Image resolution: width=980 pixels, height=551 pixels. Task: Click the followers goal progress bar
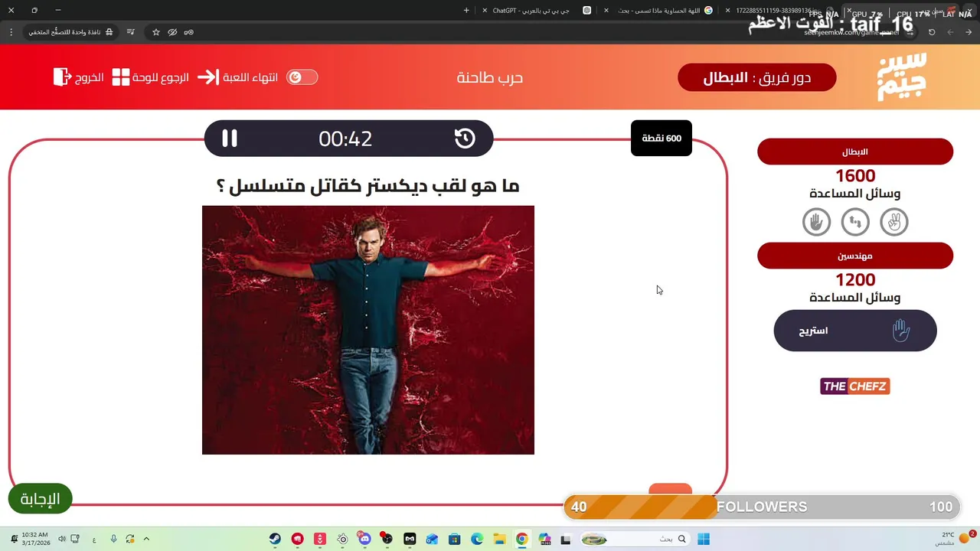click(x=762, y=507)
